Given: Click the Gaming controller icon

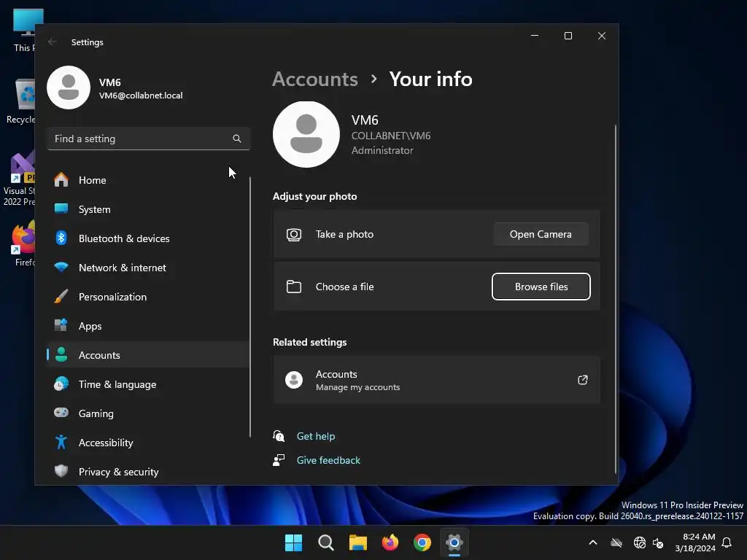Looking at the screenshot, I should [x=61, y=413].
